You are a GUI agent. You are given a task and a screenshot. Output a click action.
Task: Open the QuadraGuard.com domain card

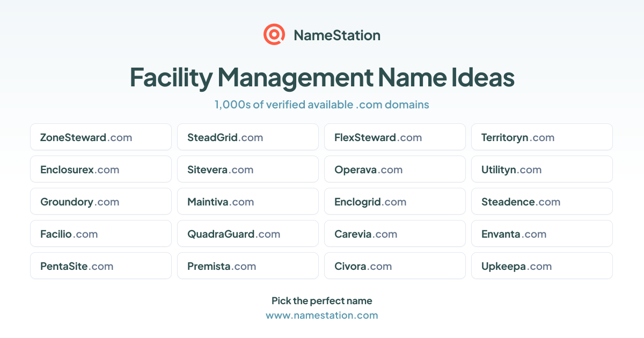pyautogui.click(x=248, y=234)
